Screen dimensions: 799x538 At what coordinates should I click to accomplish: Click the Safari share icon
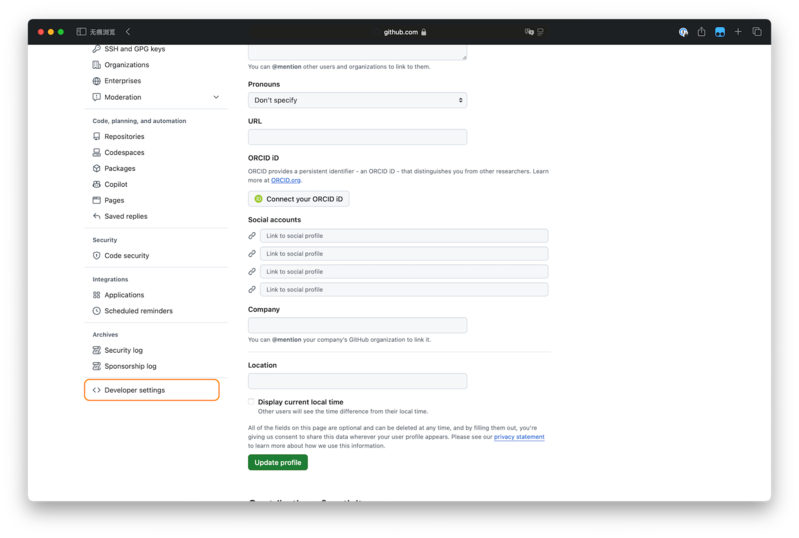point(701,32)
